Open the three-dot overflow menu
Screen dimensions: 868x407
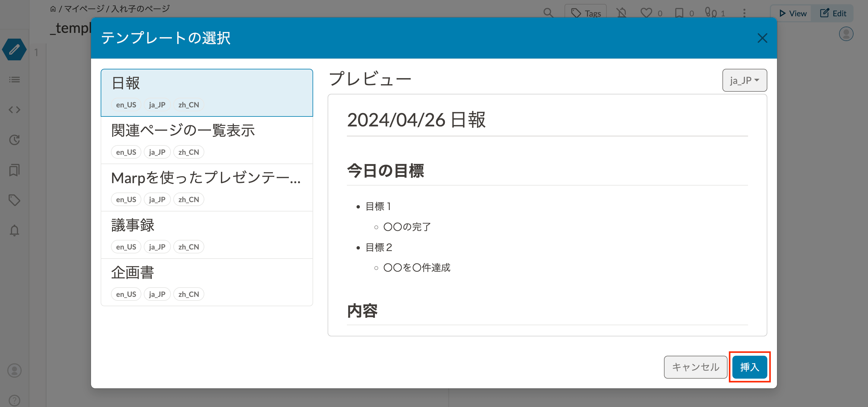click(743, 13)
